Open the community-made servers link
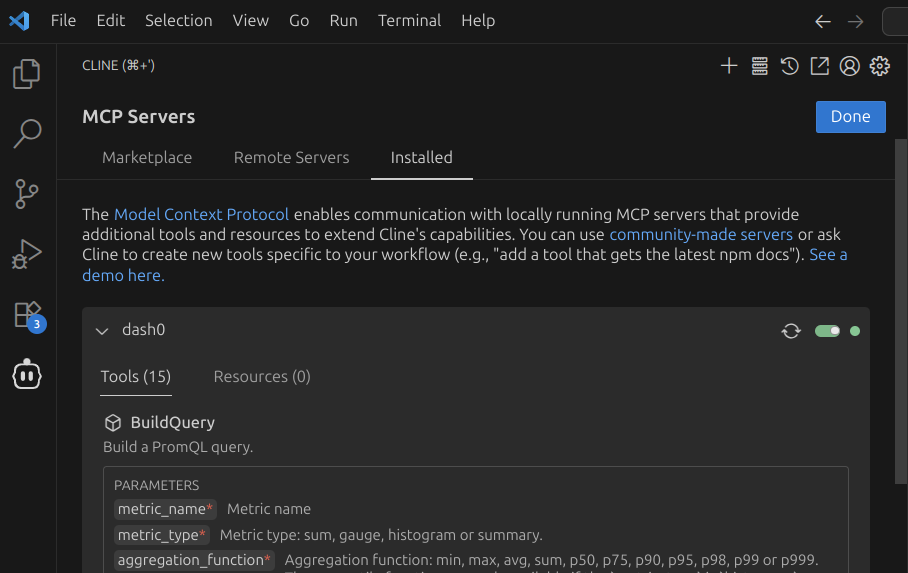This screenshot has height=573, width=908. (701, 234)
